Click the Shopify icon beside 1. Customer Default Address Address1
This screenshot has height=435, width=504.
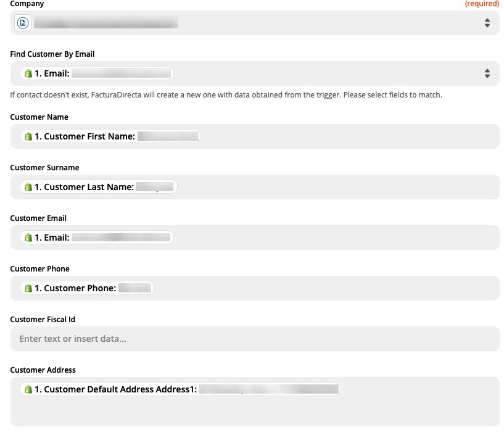[28, 389]
